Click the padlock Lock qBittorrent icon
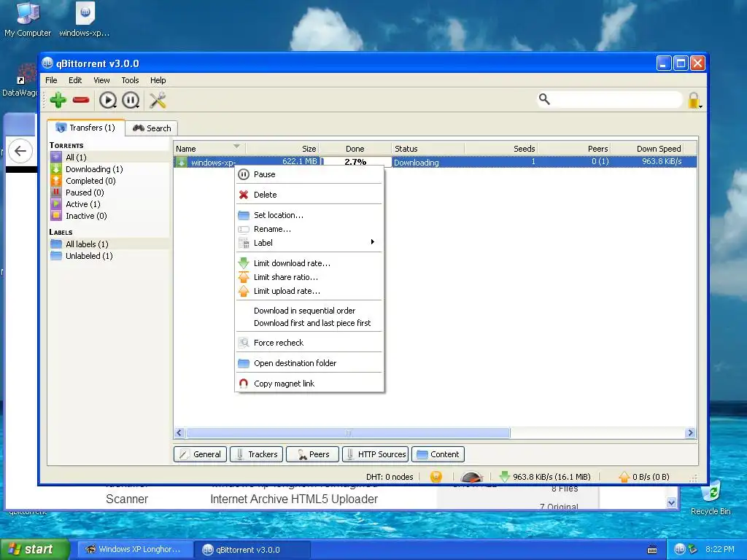 (x=694, y=100)
